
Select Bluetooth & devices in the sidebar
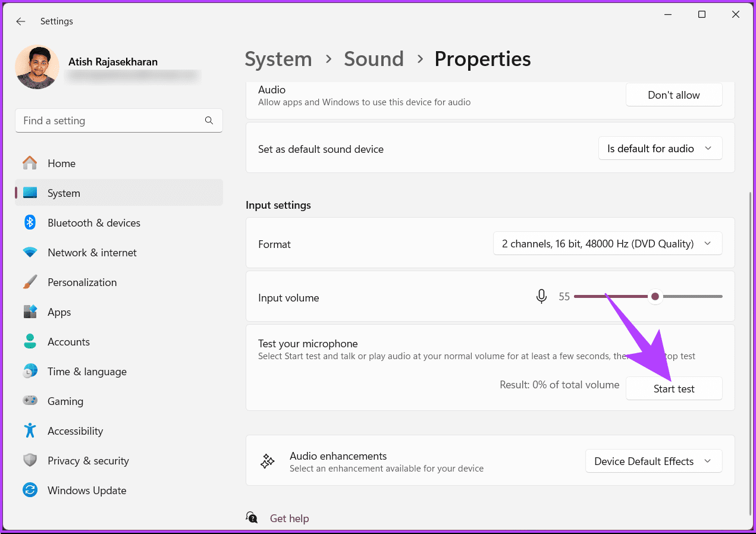93,222
